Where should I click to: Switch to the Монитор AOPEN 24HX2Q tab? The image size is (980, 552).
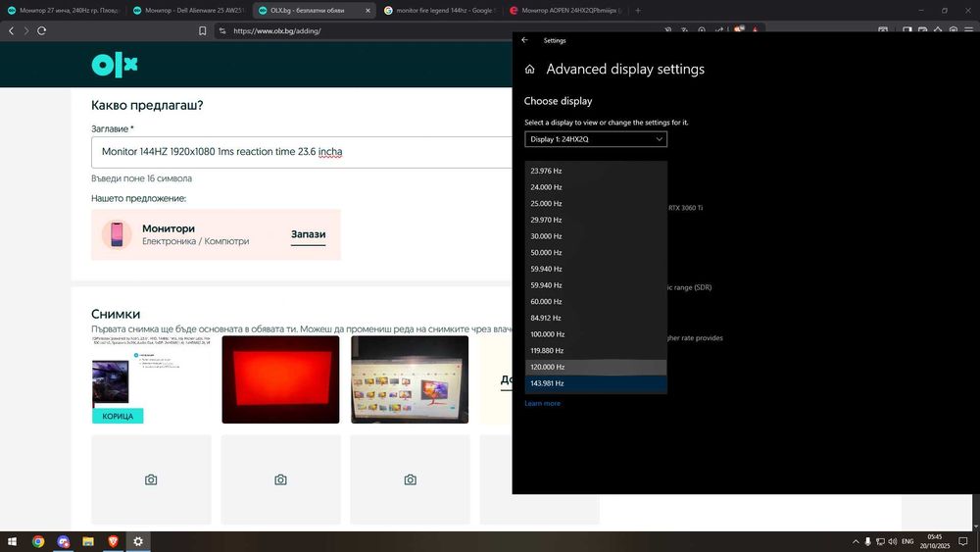[x=565, y=11]
